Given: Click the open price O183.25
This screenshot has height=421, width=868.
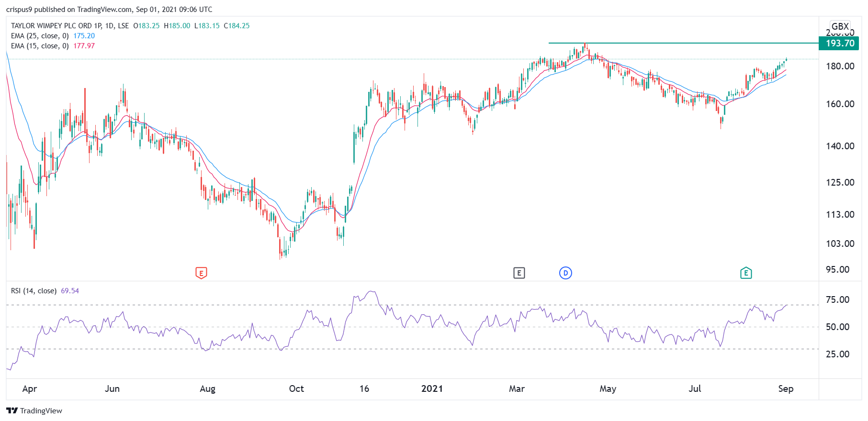Looking at the screenshot, I should [x=147, y=26].
